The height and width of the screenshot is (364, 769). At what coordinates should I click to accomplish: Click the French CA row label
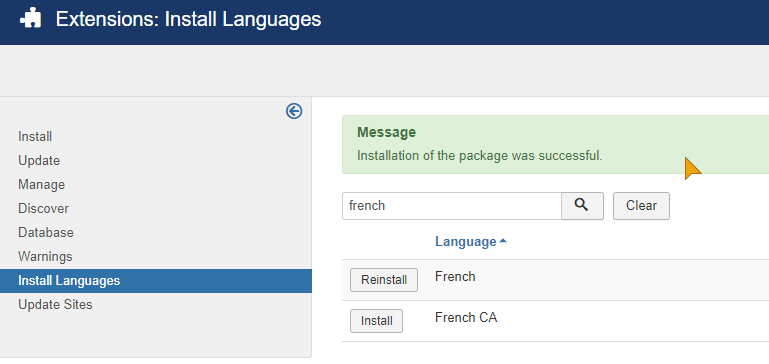point(466,317)
